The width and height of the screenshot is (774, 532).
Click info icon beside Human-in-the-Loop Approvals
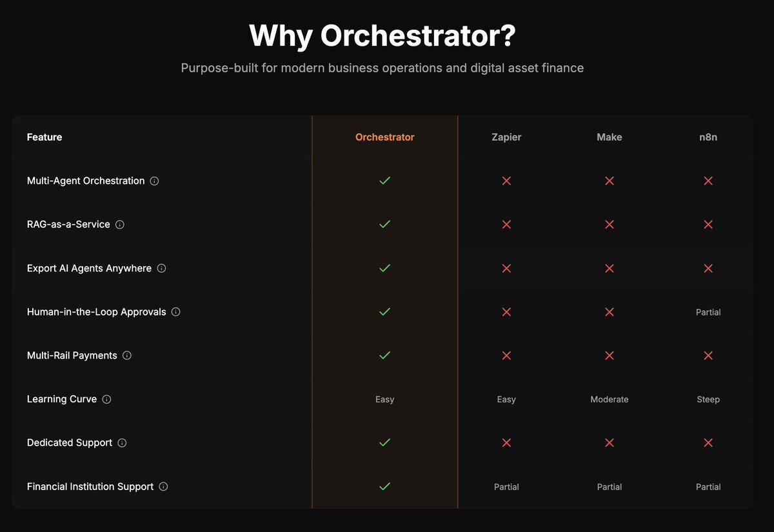click(x=175, y=312)
